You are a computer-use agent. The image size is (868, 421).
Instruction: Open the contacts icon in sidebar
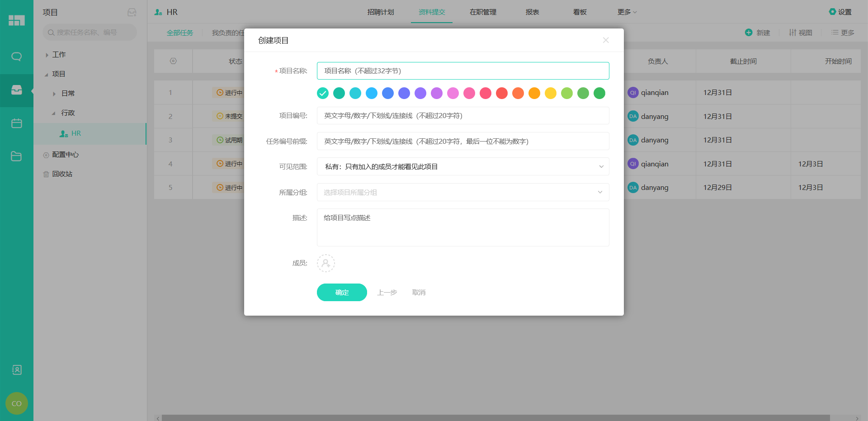[x=17, y=370]
